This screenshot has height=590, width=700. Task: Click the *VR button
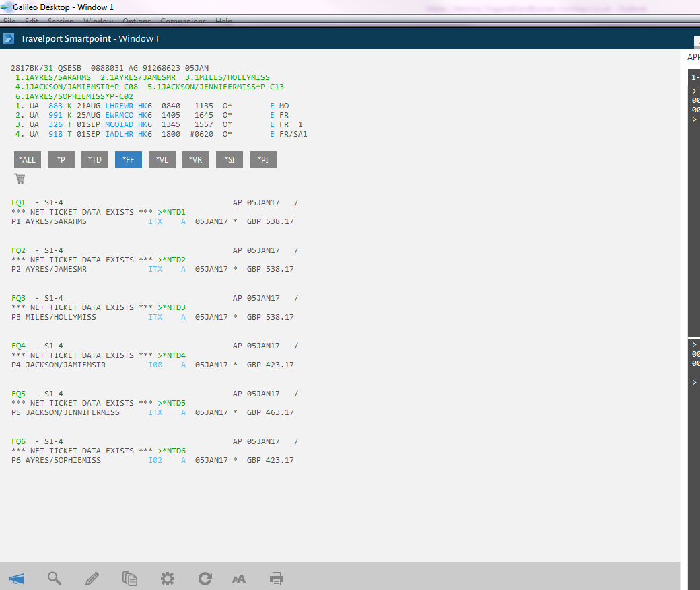(196, 159)
